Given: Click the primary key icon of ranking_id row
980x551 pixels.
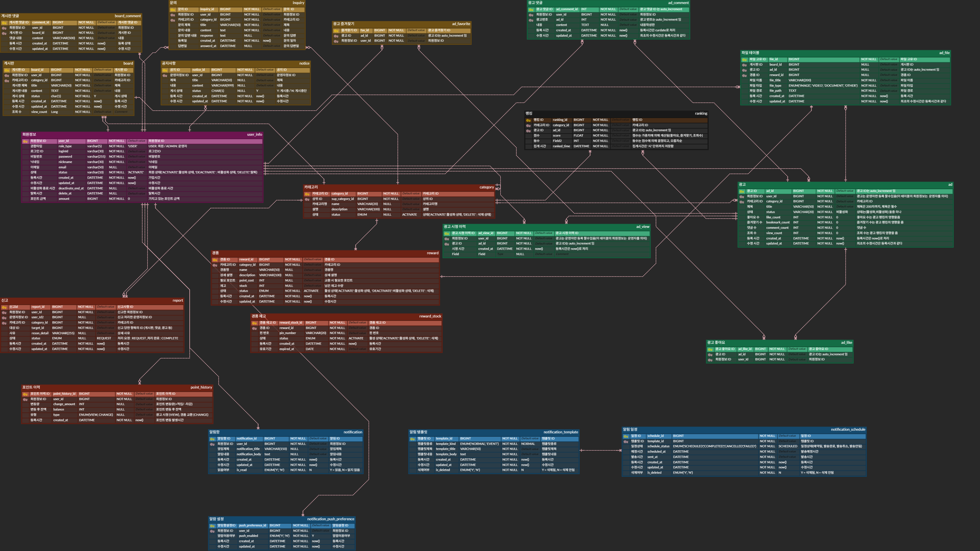Looking at the screenshot, I should pyautogui.click(x=528, y=120).
